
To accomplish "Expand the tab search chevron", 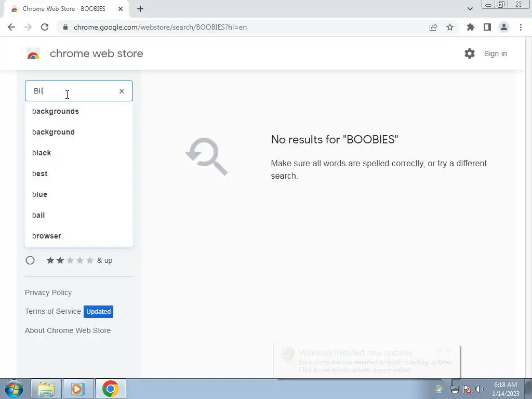I will pos(470,9).
